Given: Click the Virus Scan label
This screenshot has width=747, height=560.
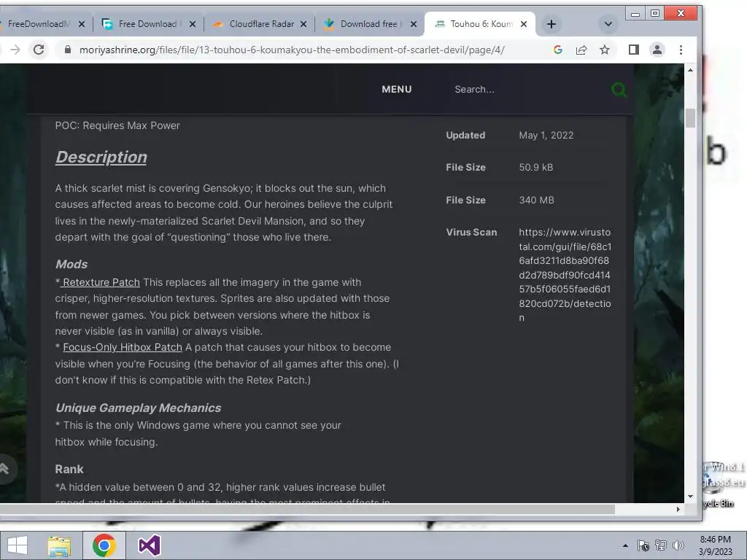Looking at the screenshot, I should click(471, 232).
